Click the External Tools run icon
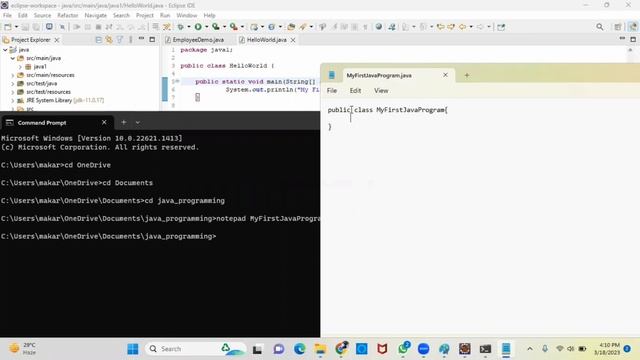The image size is (640, 360). [x=233, y=27]
